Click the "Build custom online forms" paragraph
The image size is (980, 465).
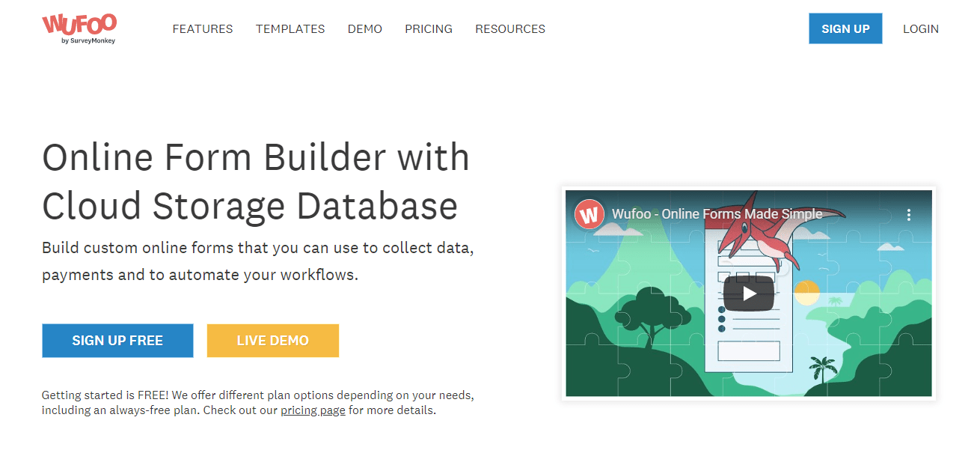257,261
